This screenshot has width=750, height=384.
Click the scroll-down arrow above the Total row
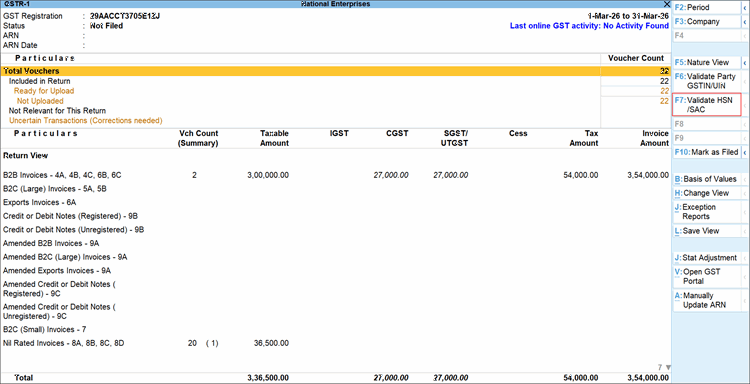pos(668,368)
